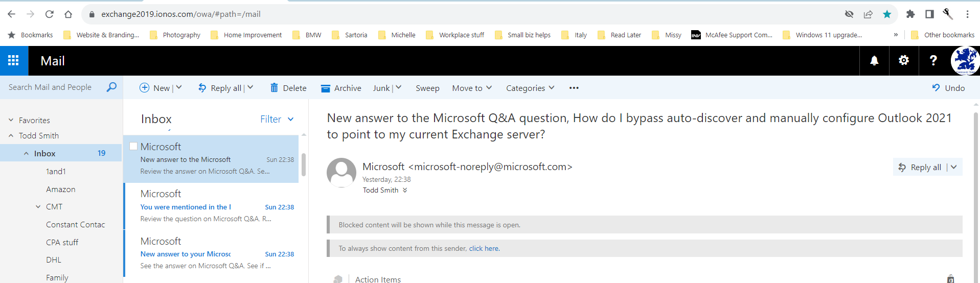The height and width of the screenshot is (283, 980).
Task: Archive the selected message
Action: click(x=341, y=88)
